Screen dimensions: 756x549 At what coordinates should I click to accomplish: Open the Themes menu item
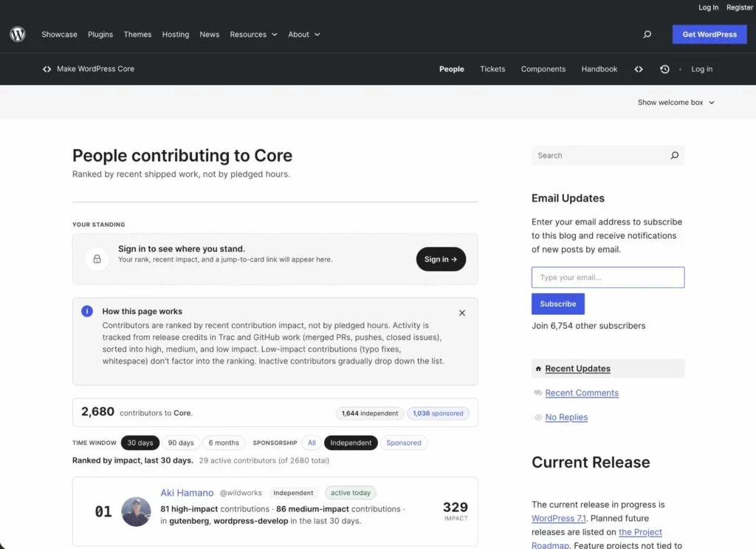click(137, 34)
